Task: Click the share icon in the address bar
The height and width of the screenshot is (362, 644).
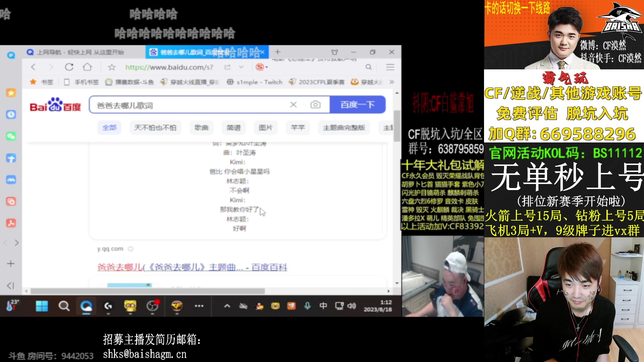Action: click(227, 67)
